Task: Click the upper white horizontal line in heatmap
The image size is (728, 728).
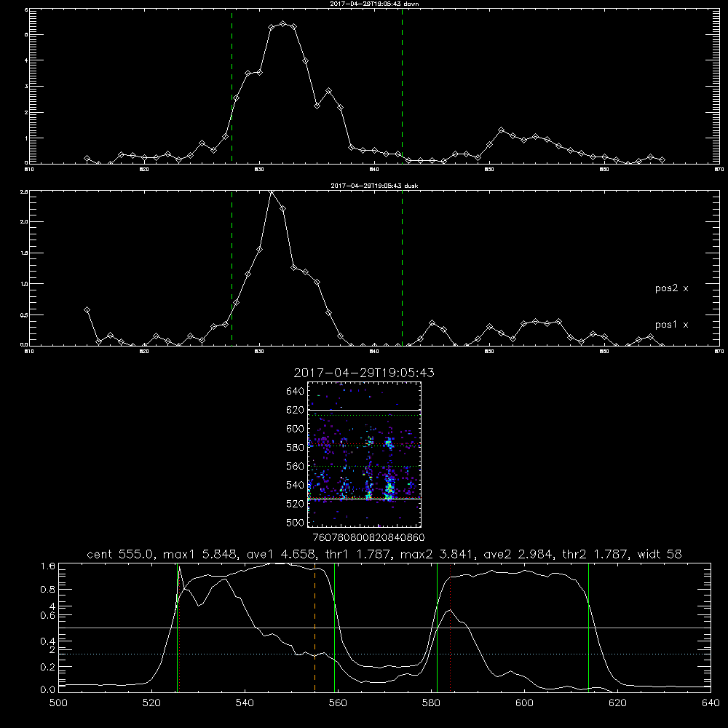Action: (x=364, y=410)
